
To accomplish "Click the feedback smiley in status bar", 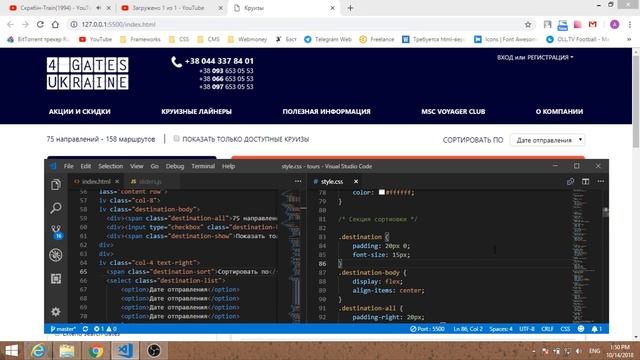I will click(581, 329).
